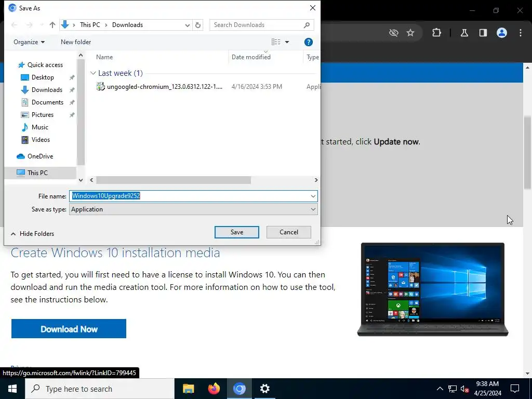The height and width of the screenshot is (399, 532).
Task: Click the Download Now button
Action: click(69, 328)
